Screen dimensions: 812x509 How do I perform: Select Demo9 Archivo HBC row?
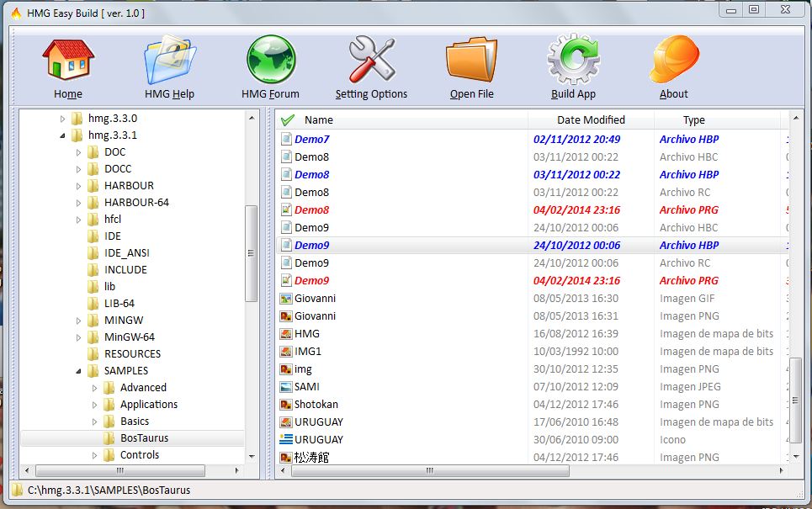(533, 228)
